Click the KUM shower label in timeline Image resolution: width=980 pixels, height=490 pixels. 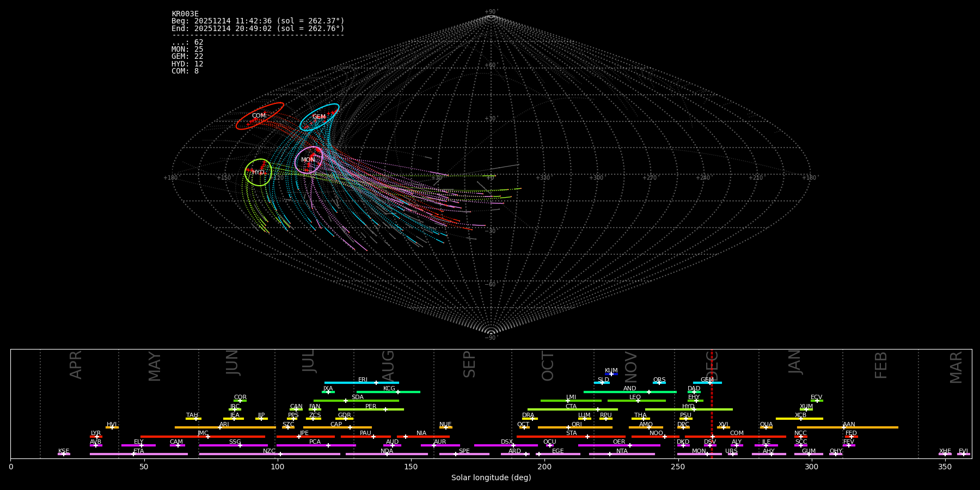click(x=611, y=371)
